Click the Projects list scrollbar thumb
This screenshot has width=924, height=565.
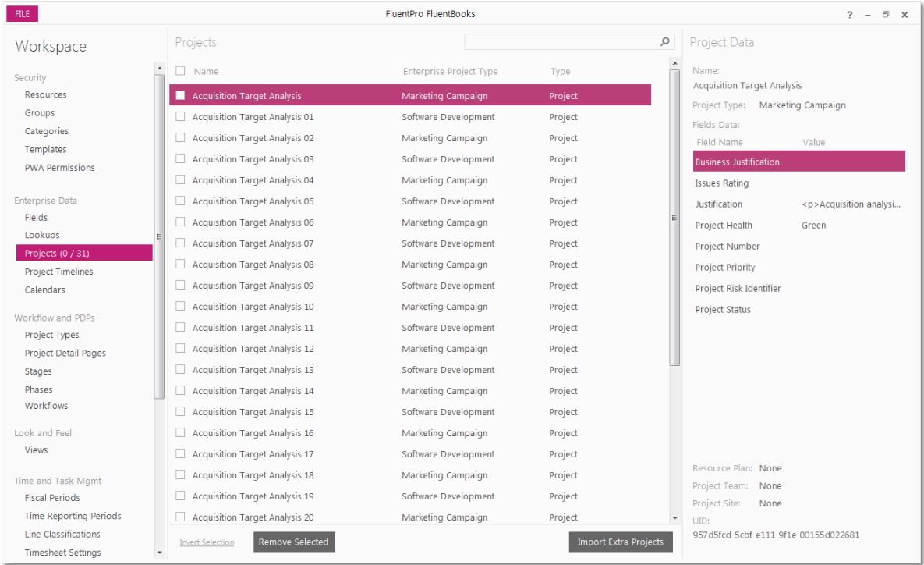tap(674, 218)
